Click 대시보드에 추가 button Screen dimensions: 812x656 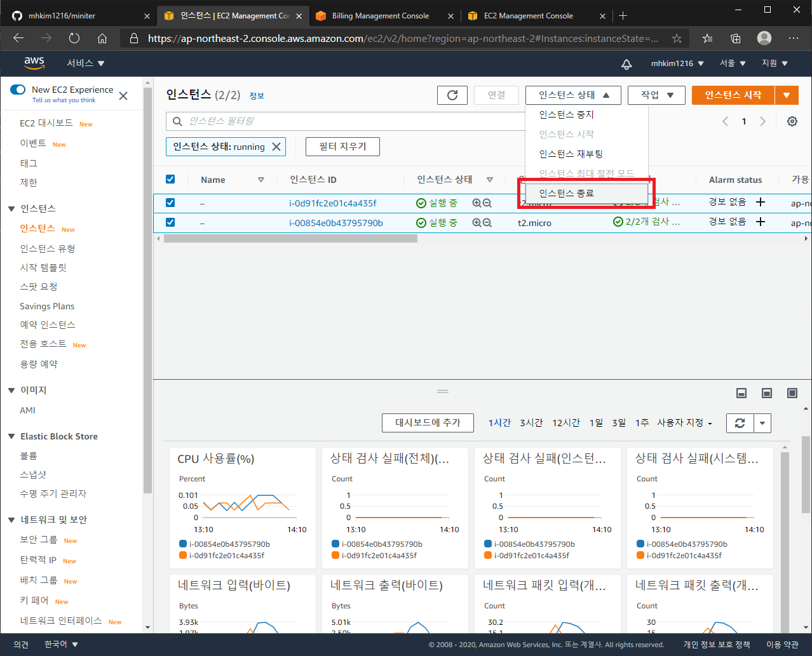point(428,423)
